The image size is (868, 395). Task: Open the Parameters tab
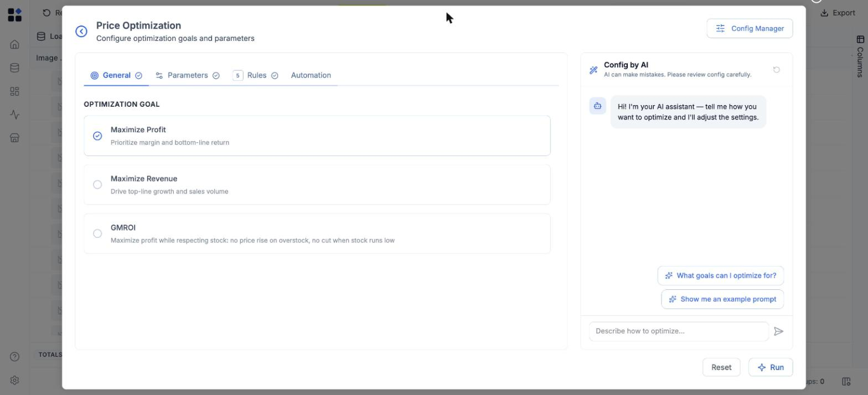[188, 75]
